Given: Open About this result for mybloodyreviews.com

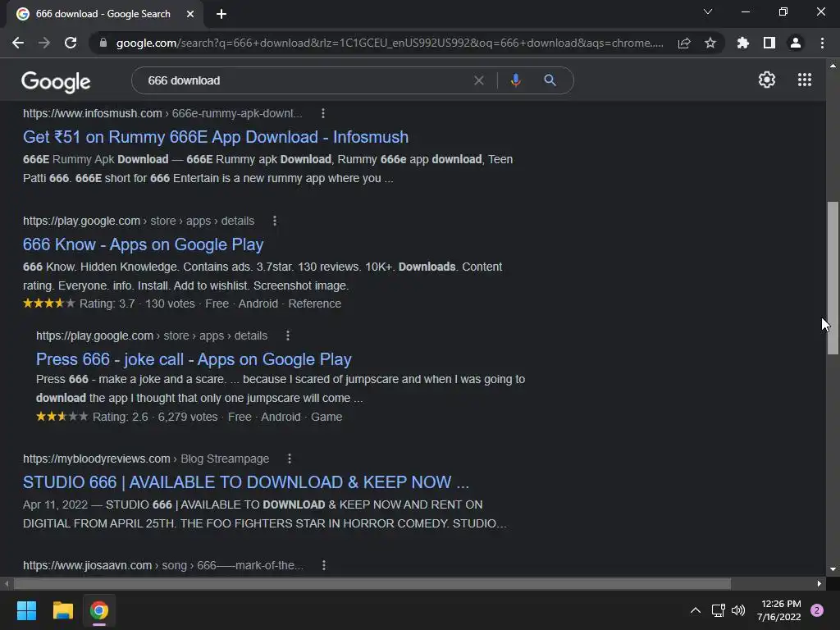Looking at the screenshot, I should pos(290,459).
